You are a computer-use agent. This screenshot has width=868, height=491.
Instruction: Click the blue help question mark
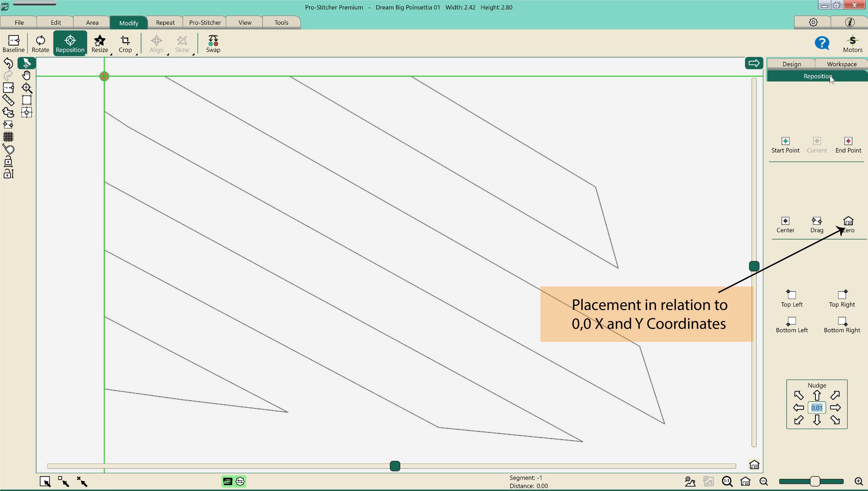coord(822,43)
